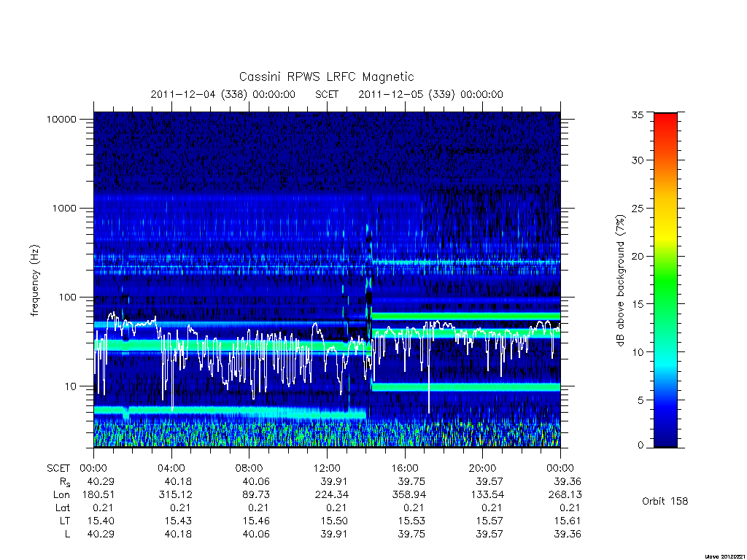Click the 'frequency (Hz)' axis label
Image resolution: width=747 pixels, height=560 pixels.
35,281
